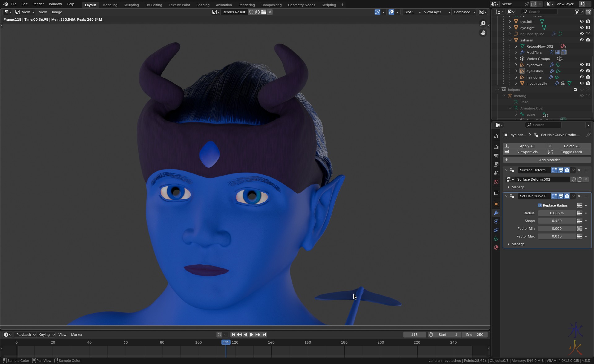Click the zoom magnifier icon in viewport

click(x=483, y=24)
